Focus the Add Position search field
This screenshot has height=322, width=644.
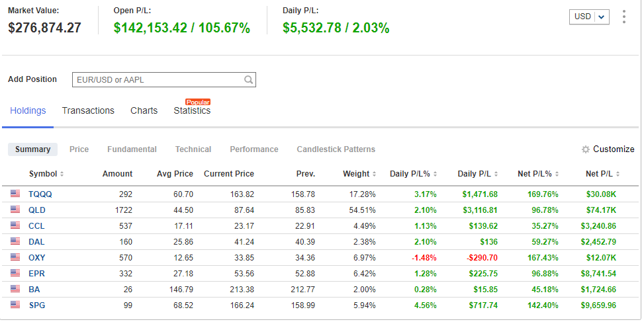[x=164, y=79]
